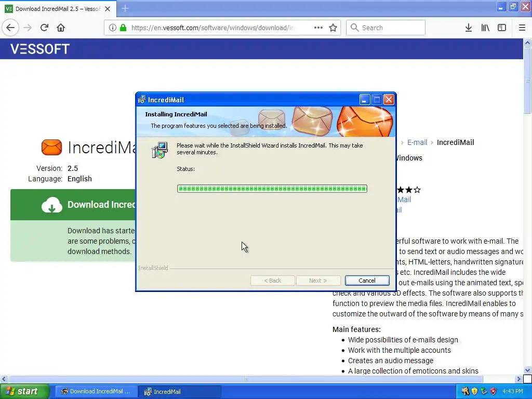Click vertical scrollbar up arrow

(x=527, y=43)
